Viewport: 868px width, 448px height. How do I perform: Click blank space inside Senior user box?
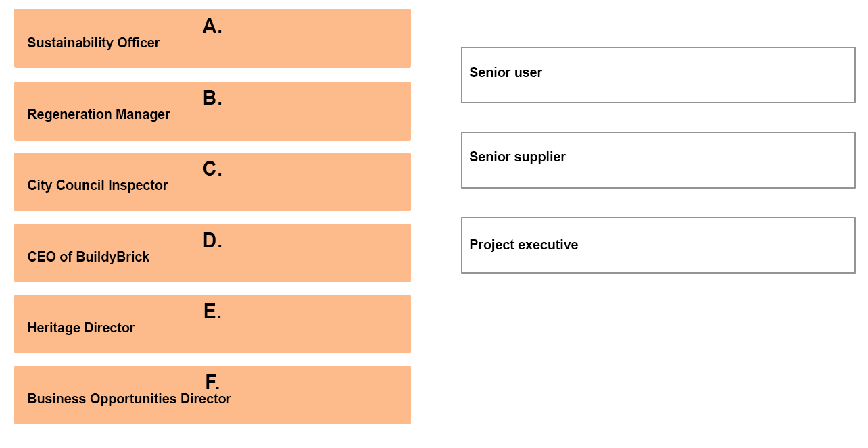[x=696, y=75]
